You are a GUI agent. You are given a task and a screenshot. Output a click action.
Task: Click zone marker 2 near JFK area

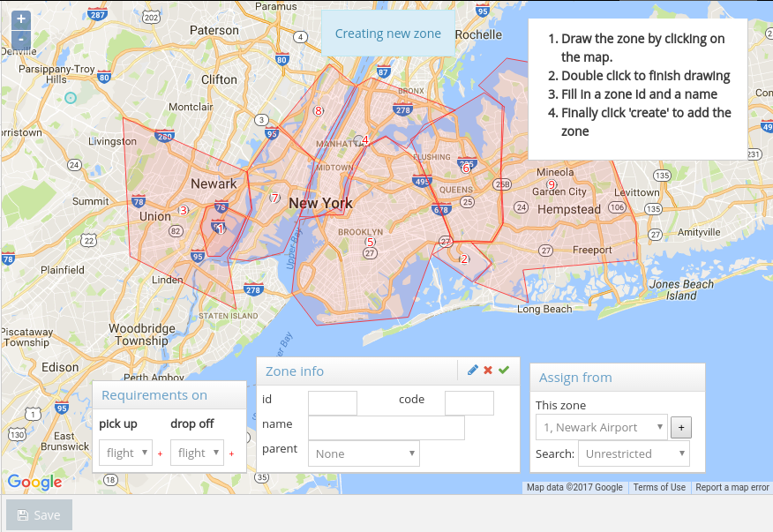point(464,259)
